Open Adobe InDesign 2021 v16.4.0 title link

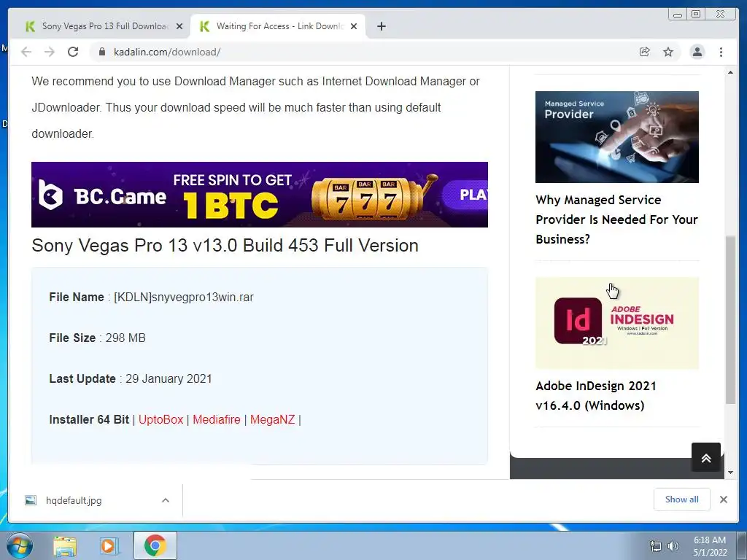595,396
